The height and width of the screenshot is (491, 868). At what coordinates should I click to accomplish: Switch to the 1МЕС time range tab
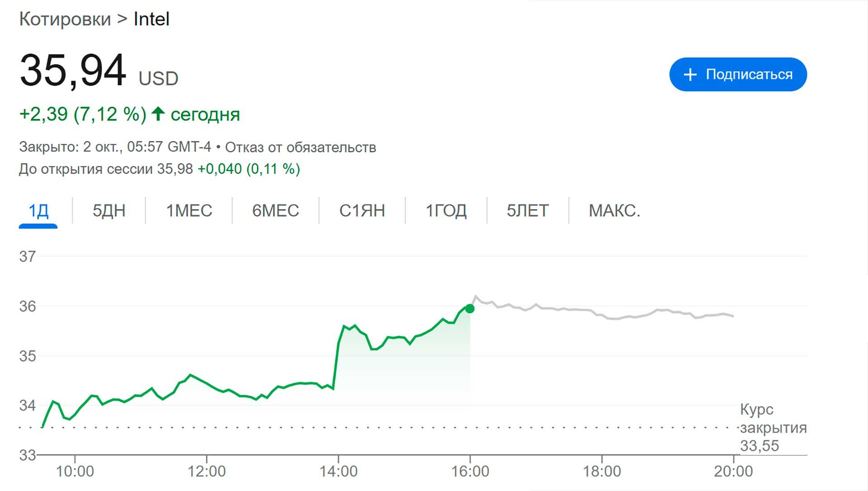(x=189, y=210)
